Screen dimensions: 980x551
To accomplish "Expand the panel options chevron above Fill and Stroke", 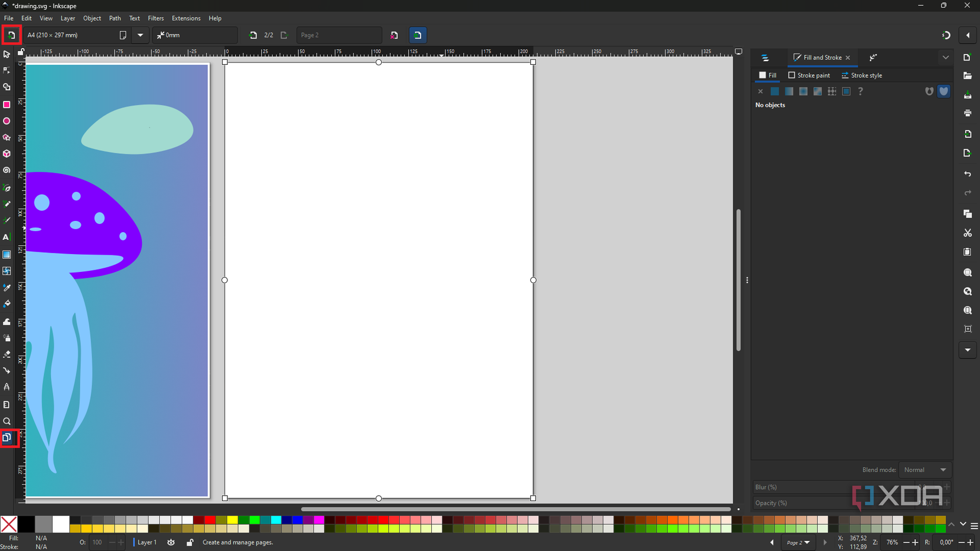I will coord(945,58).
